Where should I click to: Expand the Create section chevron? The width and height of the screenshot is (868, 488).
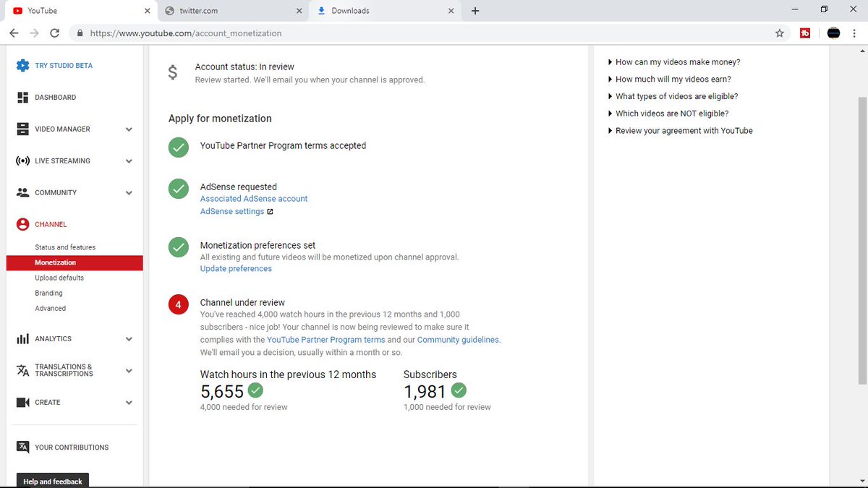(129, 403)
